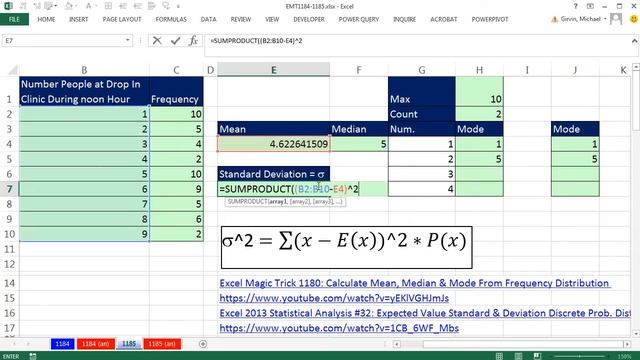
Task: Click the horizontal scrollbar right arrow
Action: [x=627, y=344]
